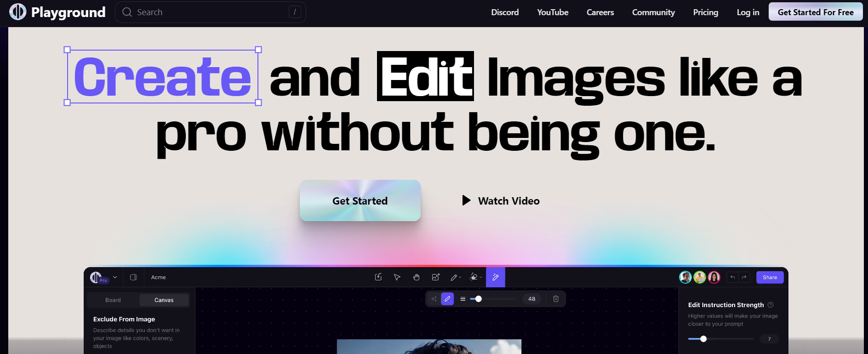Expand the Pro logo dropdown chevron
The width and height of the screenshot is (868, 354).
[x=115, y=277]
